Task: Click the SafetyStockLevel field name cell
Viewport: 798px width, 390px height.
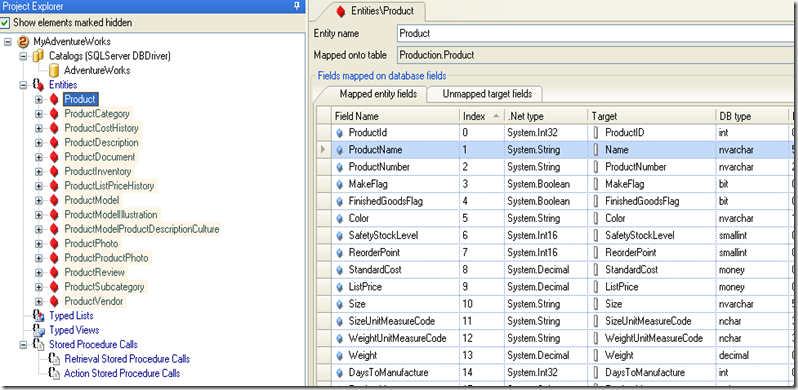Action: point(395,235)
